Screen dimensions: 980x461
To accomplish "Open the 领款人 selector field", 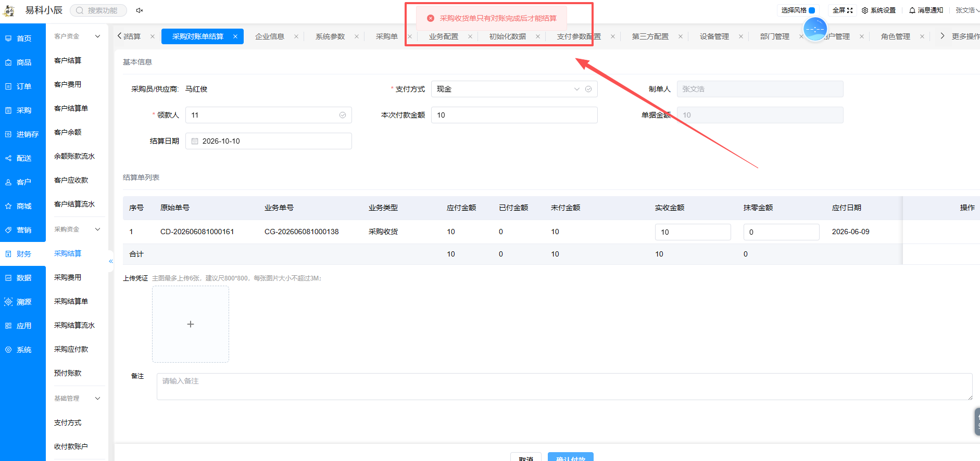I will [269, 115].
